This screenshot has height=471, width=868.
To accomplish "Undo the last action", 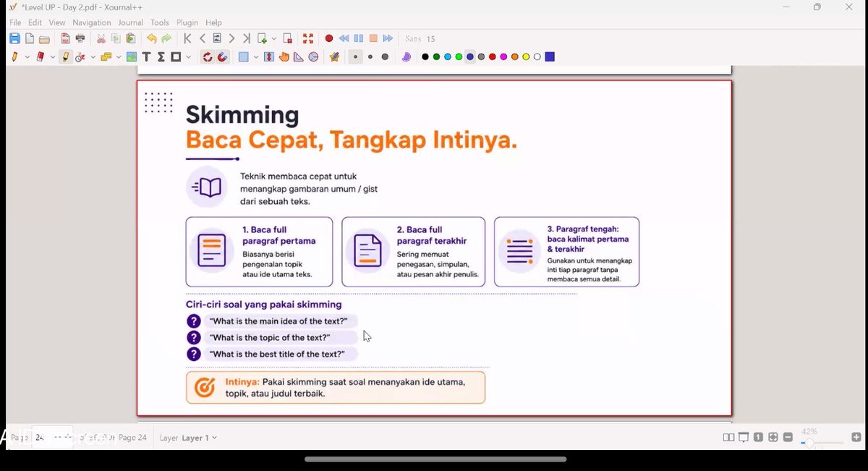I will [x=151, y=38].
